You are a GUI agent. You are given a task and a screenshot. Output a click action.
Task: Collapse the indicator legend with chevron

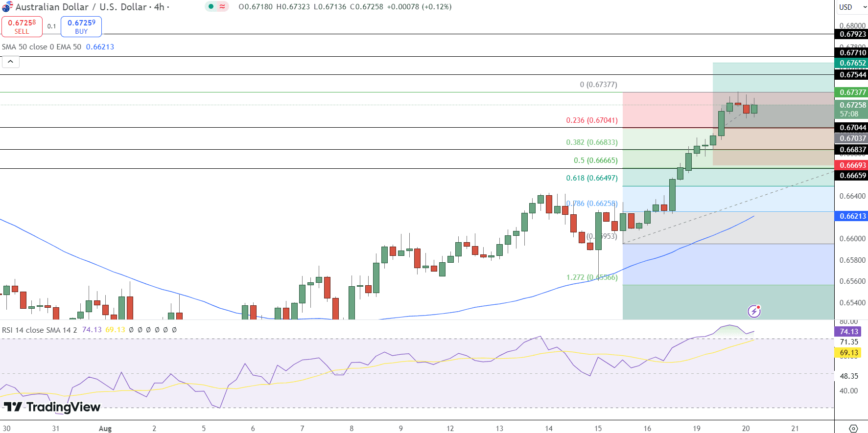[x=10, y=62]
